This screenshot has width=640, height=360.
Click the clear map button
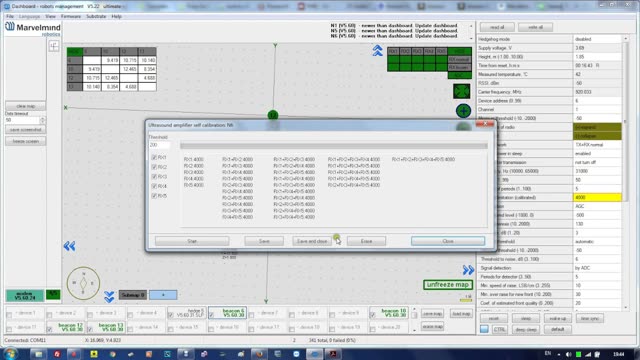pyautogui.click(x=26, y=106)
